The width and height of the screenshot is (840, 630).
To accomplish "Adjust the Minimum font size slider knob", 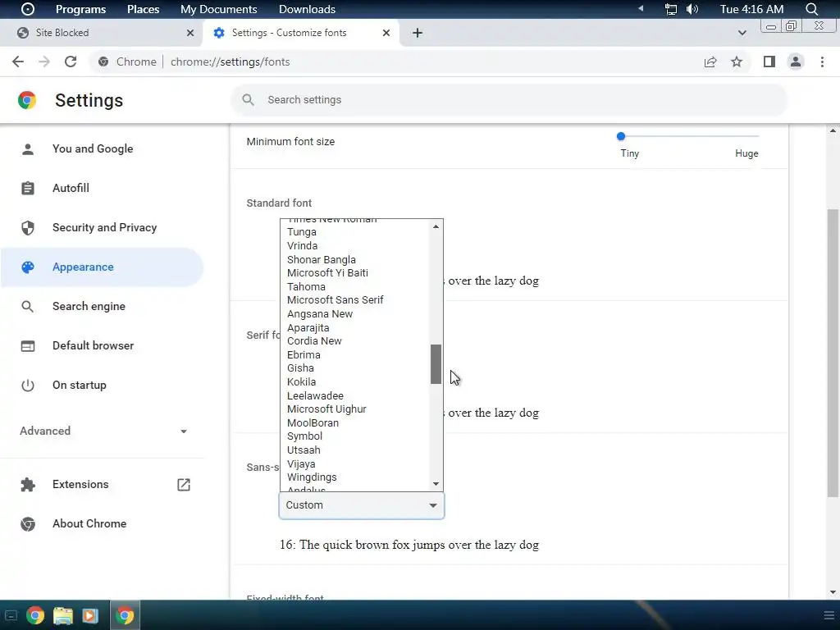I will (621, 136).
